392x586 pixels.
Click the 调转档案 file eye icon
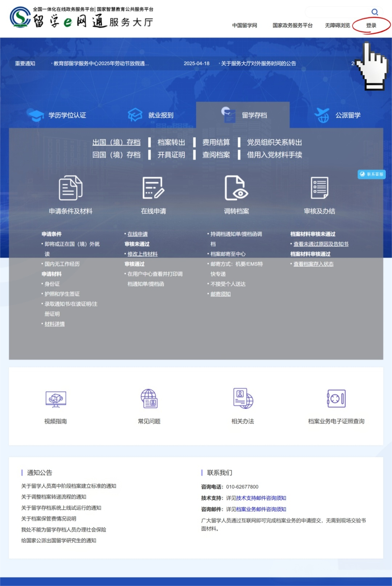tap(236, 188)
